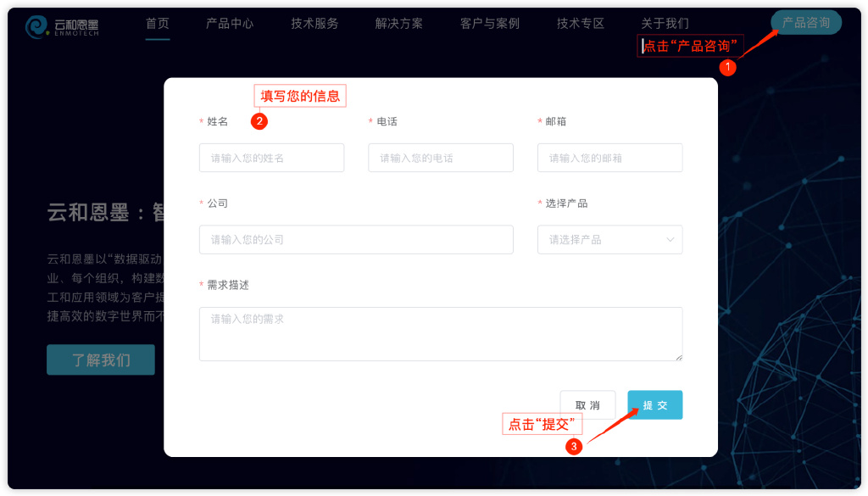
Task: Click the 提交 button
Action: point(655,405)
